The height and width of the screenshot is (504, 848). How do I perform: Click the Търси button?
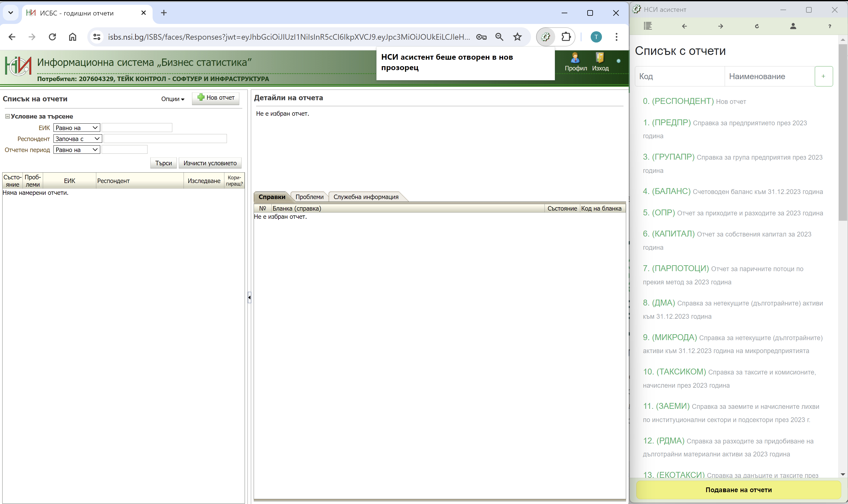(163, 163)
